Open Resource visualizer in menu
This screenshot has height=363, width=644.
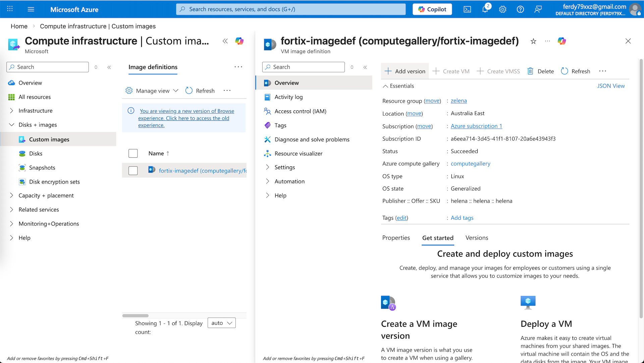click(298, 154)
